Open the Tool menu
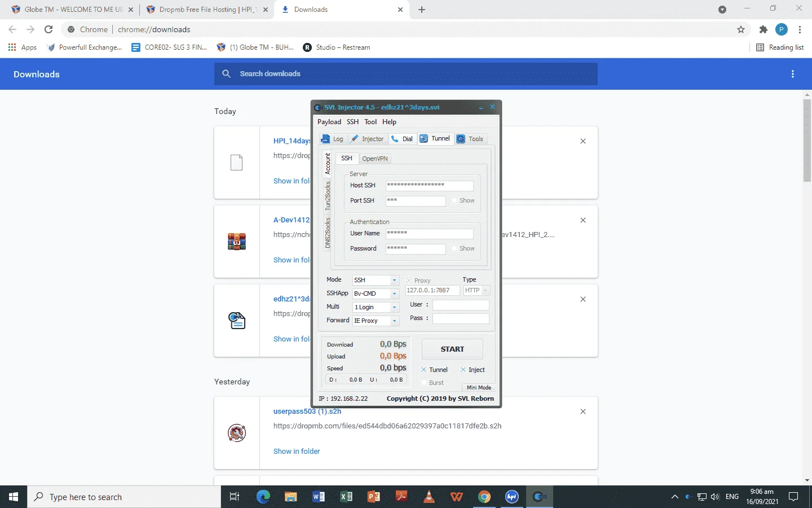This screenshot has height=508, width=812. click(x=370, y=122)
